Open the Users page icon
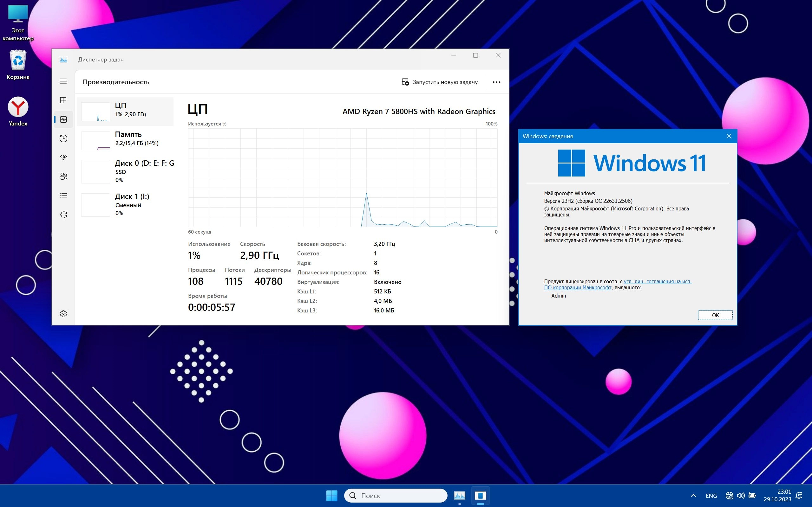 63,176
